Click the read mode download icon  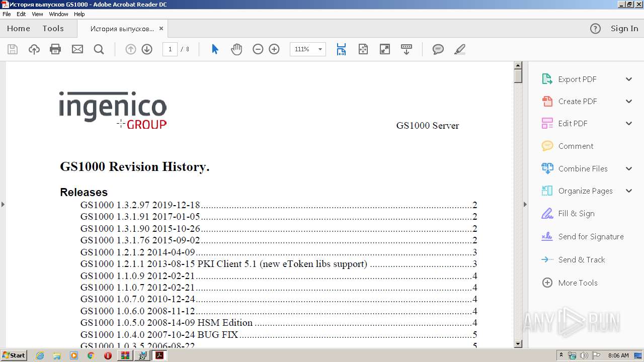407,49
